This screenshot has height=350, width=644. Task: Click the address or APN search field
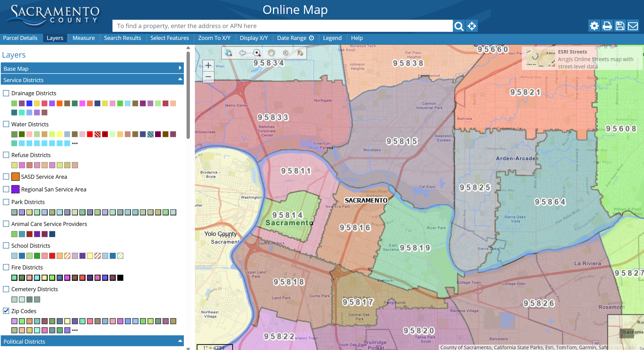(282, 26)
